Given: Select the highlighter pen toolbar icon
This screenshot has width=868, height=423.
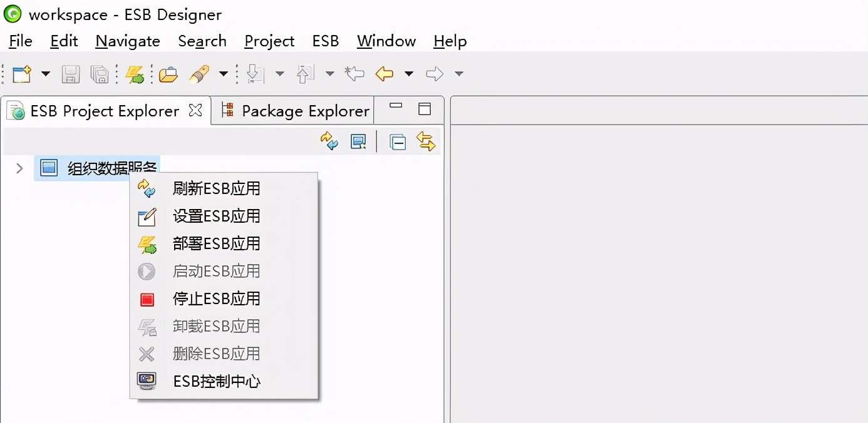Looking at the screenshot, I should (199, 73).
